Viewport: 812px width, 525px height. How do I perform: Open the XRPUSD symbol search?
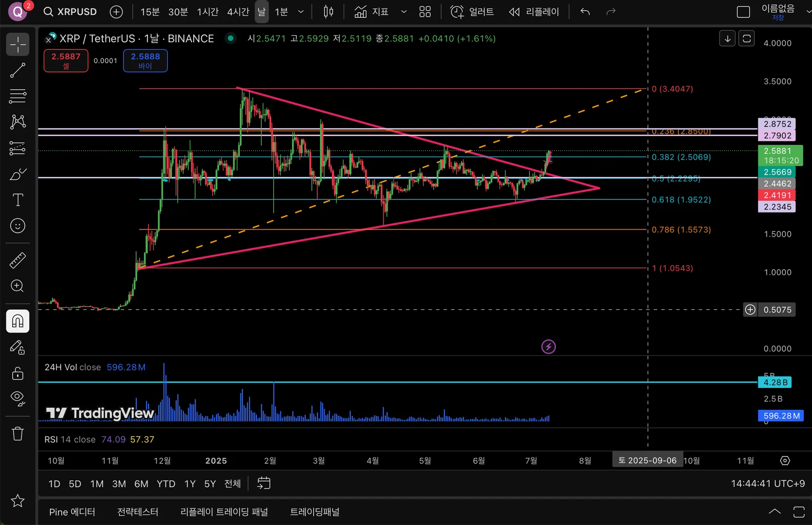coord(70,12)
